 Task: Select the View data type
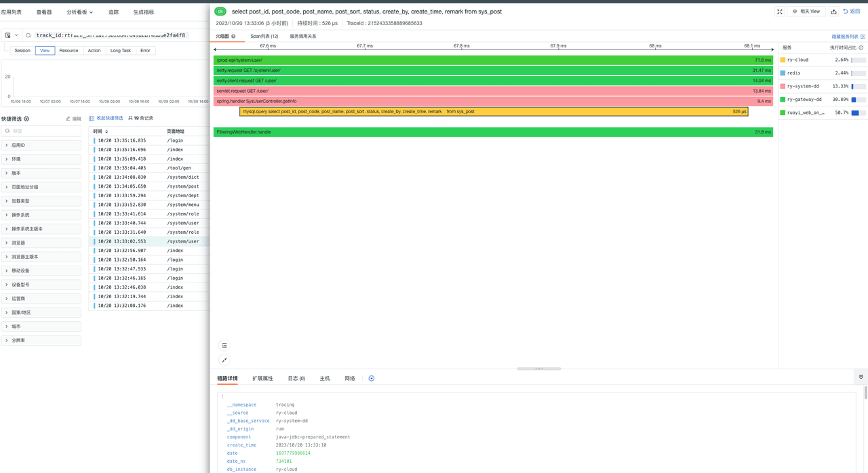[45, 51]
